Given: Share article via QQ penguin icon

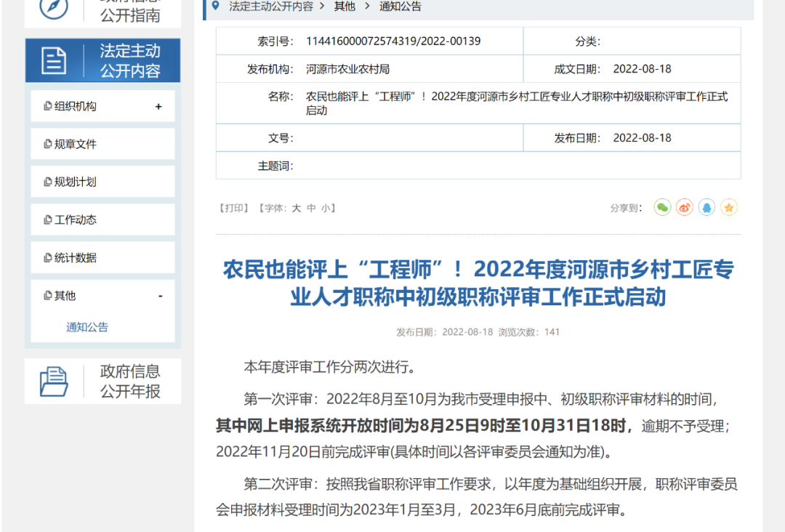Looking at the screenshot, I should coord(706,208).
